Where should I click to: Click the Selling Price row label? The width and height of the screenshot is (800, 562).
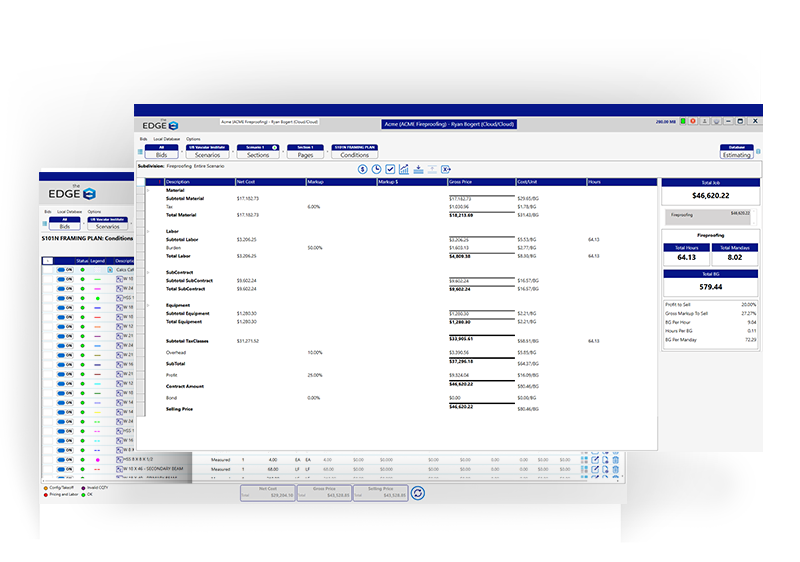[x=179, y=409]
